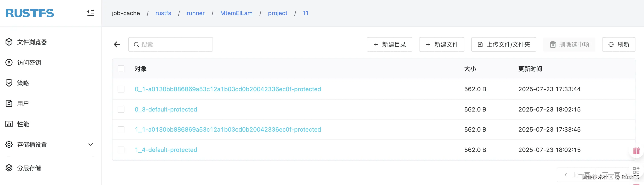Expand the Bucket Settings (存储桶设置) chevron
The image size is (644, 185).
click(x=91, y=145)
